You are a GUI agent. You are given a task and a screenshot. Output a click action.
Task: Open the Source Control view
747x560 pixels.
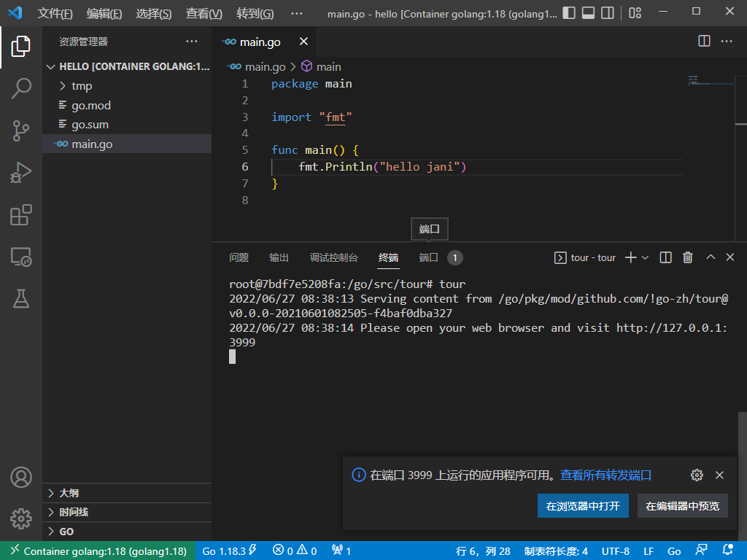21,131
